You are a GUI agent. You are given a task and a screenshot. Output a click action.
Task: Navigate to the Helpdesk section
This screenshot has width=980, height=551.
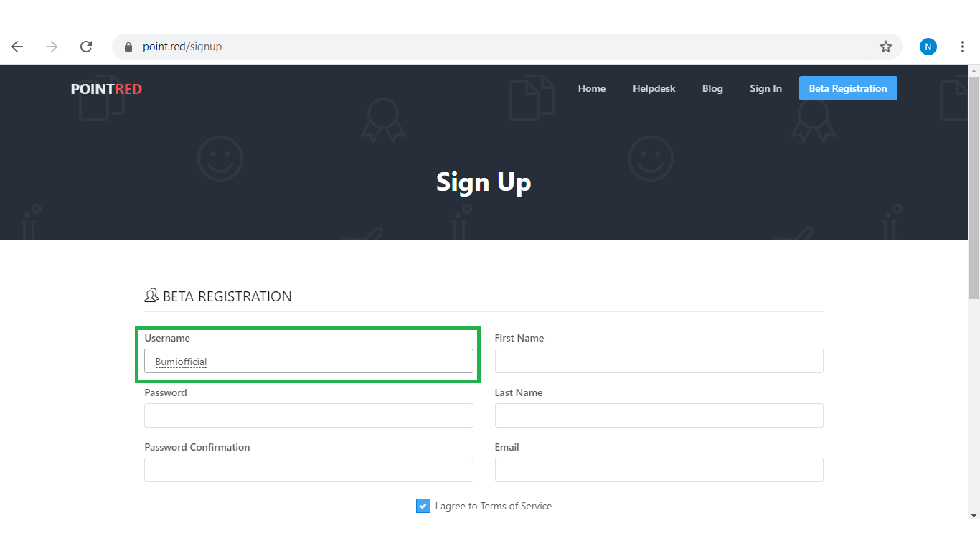654,88
